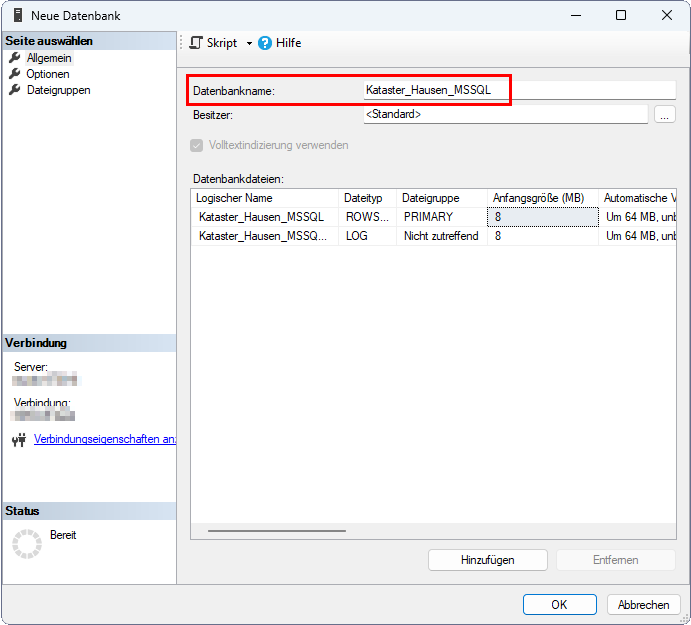The height and width of the screenshot is (625, 691).
Task: Click the Dateityp column header
Action: pyautogui.click(x=368, y=198)
